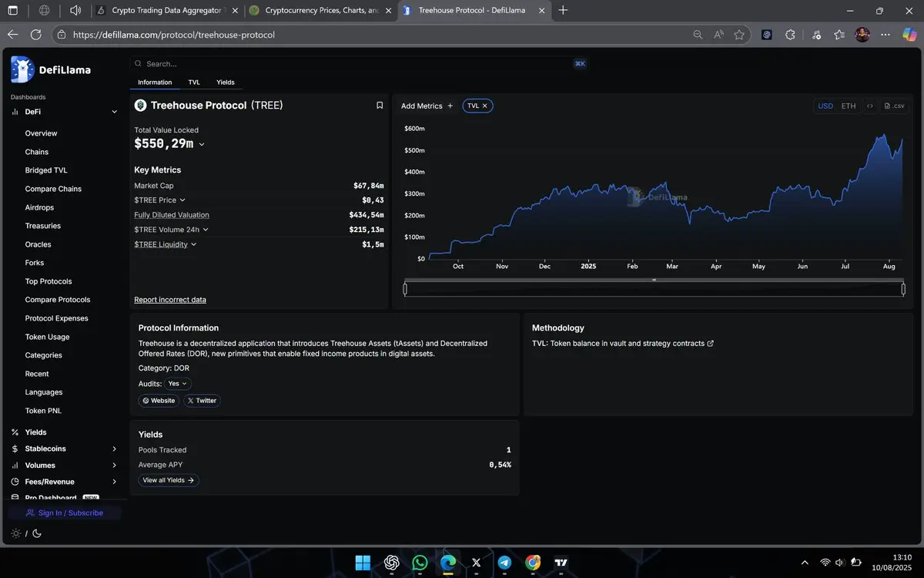This screenshot has width=924, height=578.
Task: Open the protocol Twitter link
Action: point(202,401)
